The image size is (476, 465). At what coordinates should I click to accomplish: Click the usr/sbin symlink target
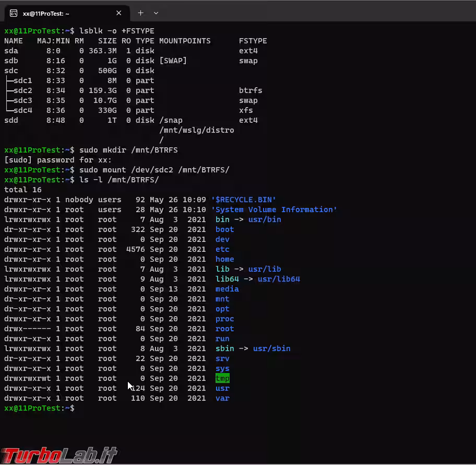271,348
